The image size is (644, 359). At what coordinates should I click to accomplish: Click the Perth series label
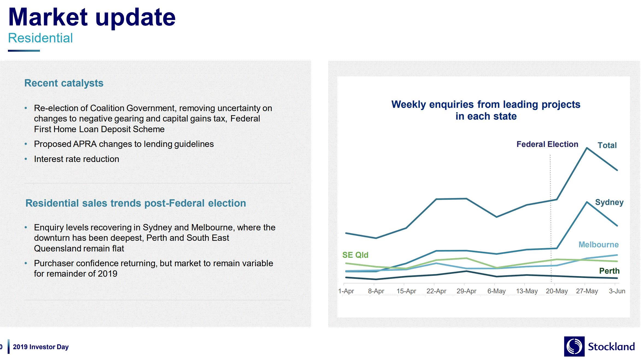point(609,271)
